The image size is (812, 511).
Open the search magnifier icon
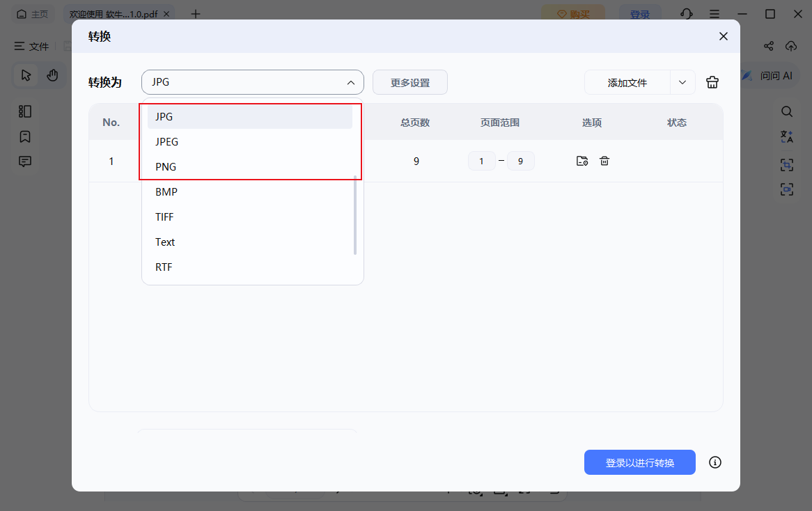tap(787, 111)
